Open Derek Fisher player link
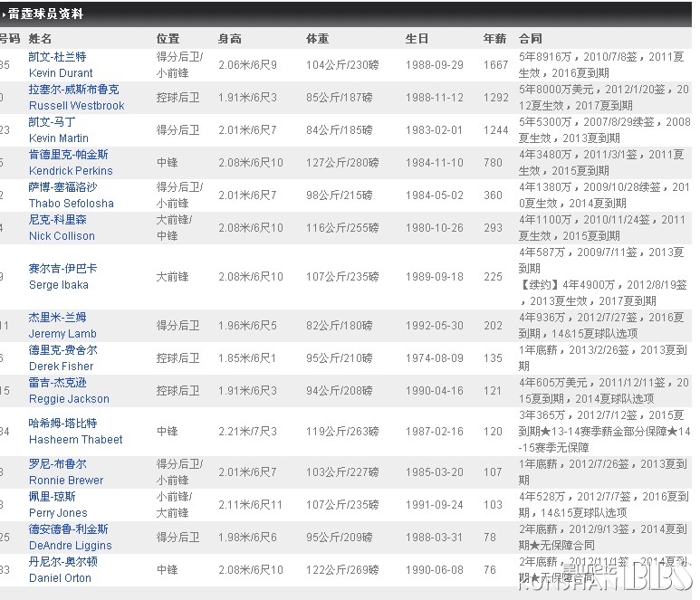This screenshot has height=600, width=700. (62, 366)
